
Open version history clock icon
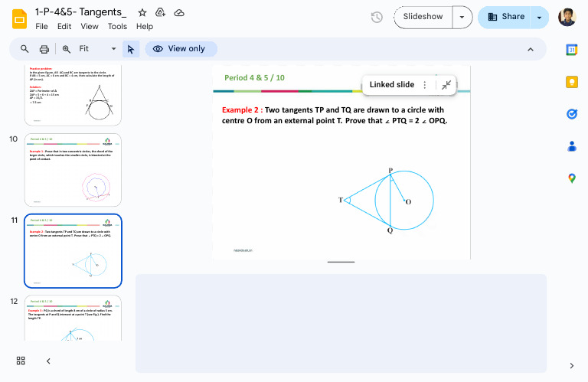pyautogui.click(x=377, y=18)
